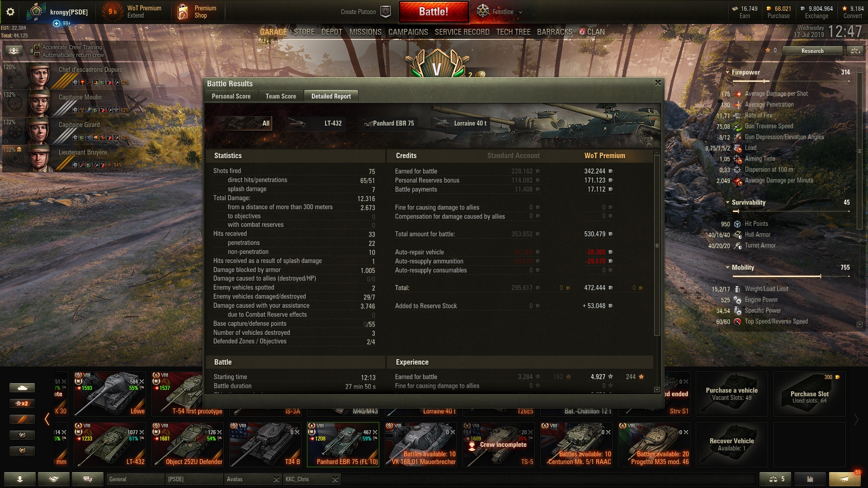Toggle Automatically return crew checkbox
The height and width of the screenshot is (488, 868).
pos(38,55)
